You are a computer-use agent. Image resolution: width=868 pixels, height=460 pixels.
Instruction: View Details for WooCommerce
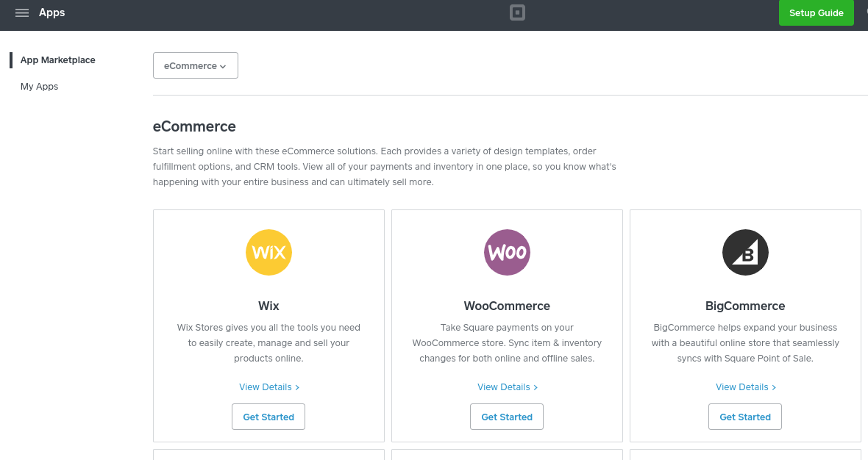pos(507,387)
